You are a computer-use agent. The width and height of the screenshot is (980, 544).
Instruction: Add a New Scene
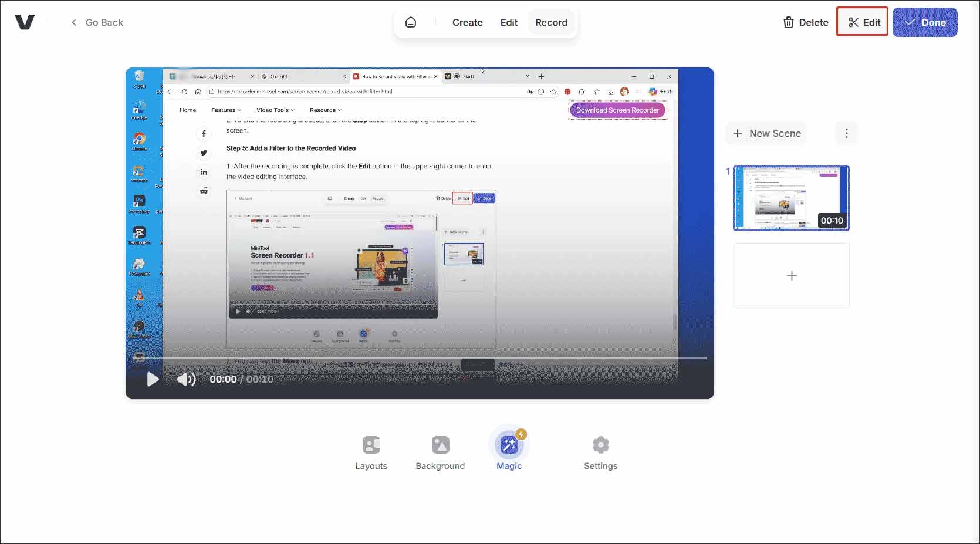pos(767,133)
